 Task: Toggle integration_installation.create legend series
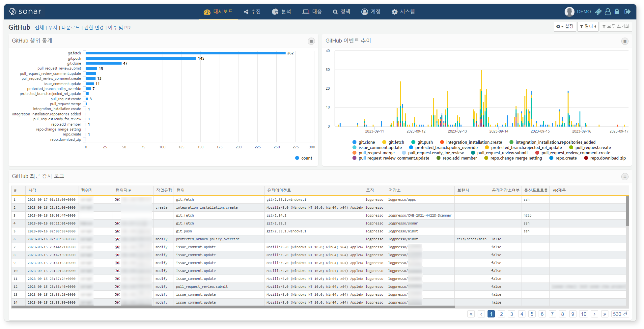471,142
